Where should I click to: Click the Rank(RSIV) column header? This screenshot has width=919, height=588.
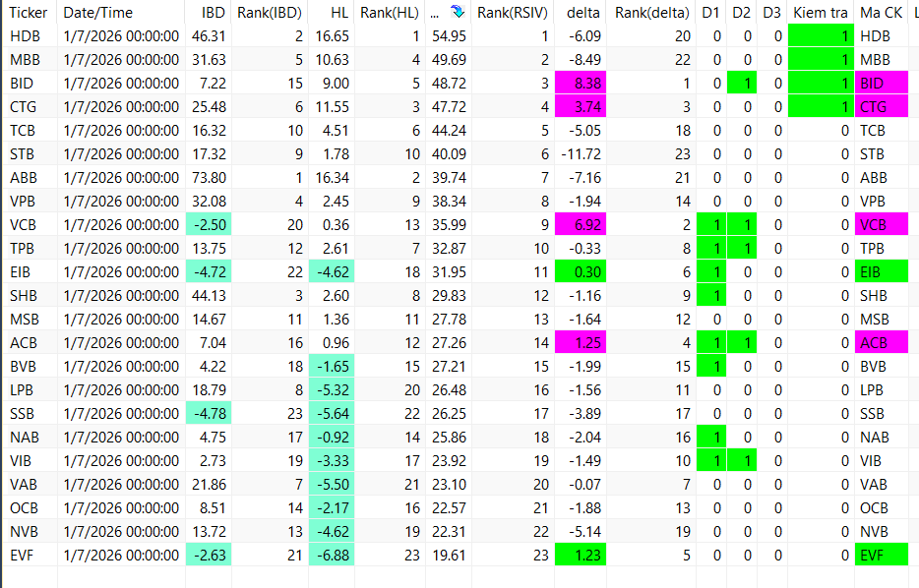pyautogui.click(x=513, y=13)
